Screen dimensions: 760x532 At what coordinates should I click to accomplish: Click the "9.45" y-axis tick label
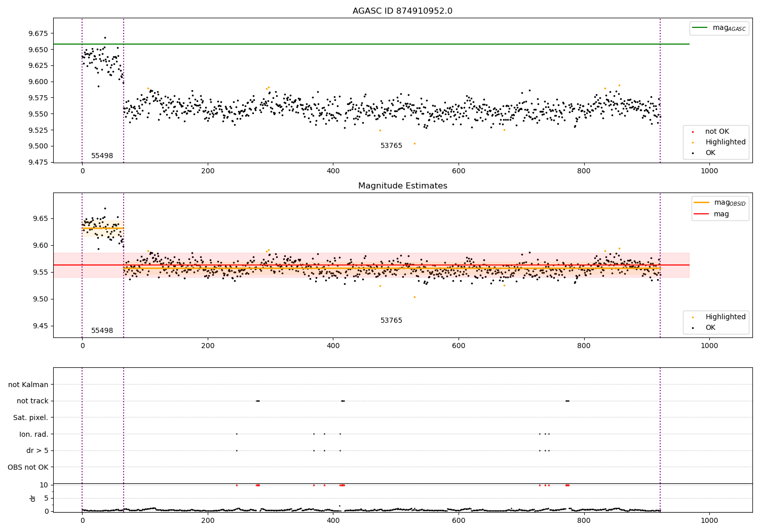[x=40, y=326]
